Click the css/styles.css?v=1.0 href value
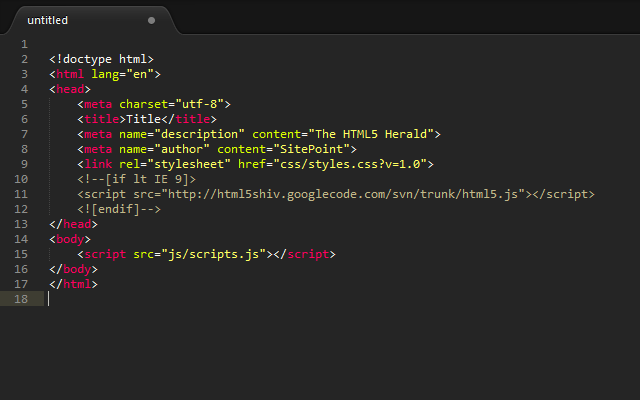Screen dimensions: 640x400 pos(350,164)
